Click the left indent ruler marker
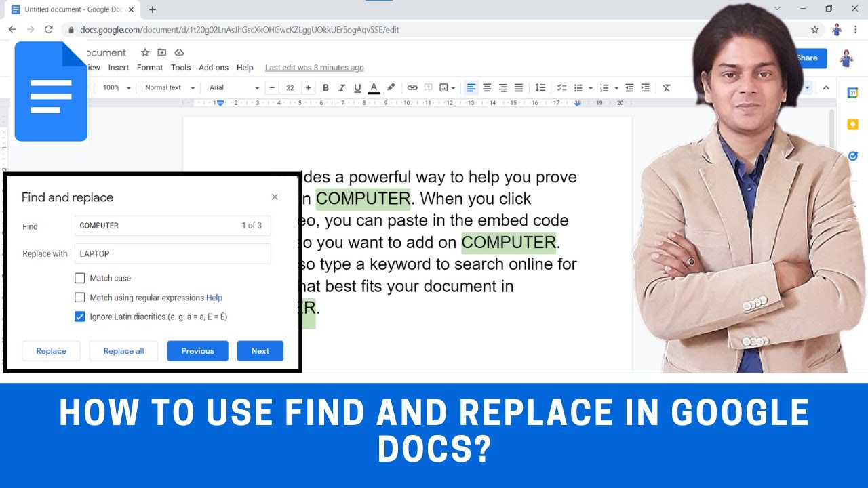The height and width of the screenshot is (488, 868). pyautogui.click(x=219, y=103)
